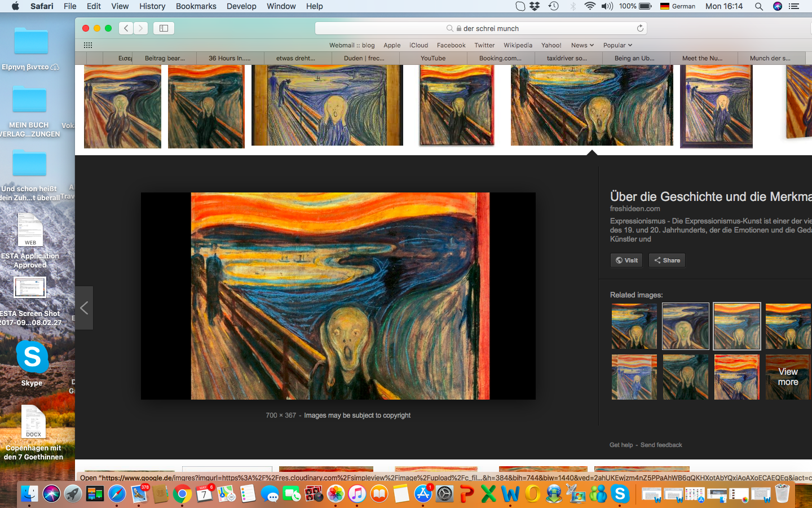Open the Trash in the Dock
Viewport: 812px width, 508px height.
pos(782,494)
